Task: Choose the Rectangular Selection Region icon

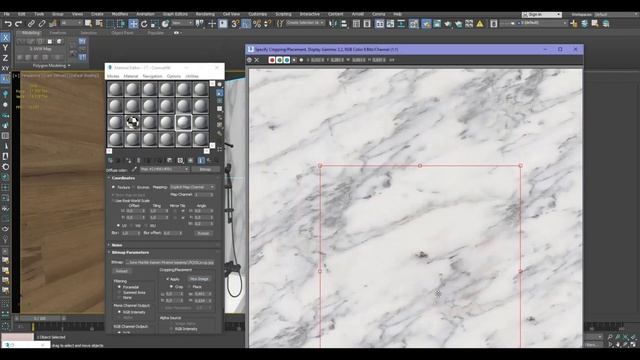Action: tap(110, 24)
